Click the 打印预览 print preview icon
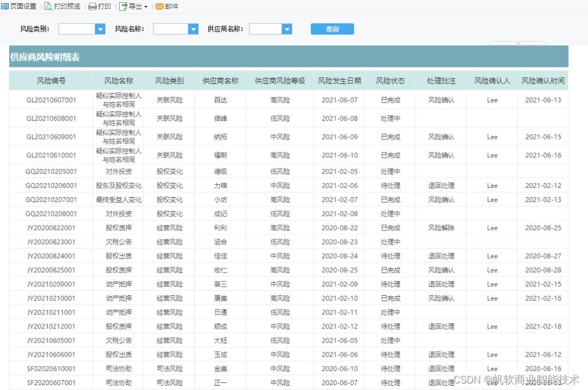This screenshot has width=588, height=390. pos(48,7)
